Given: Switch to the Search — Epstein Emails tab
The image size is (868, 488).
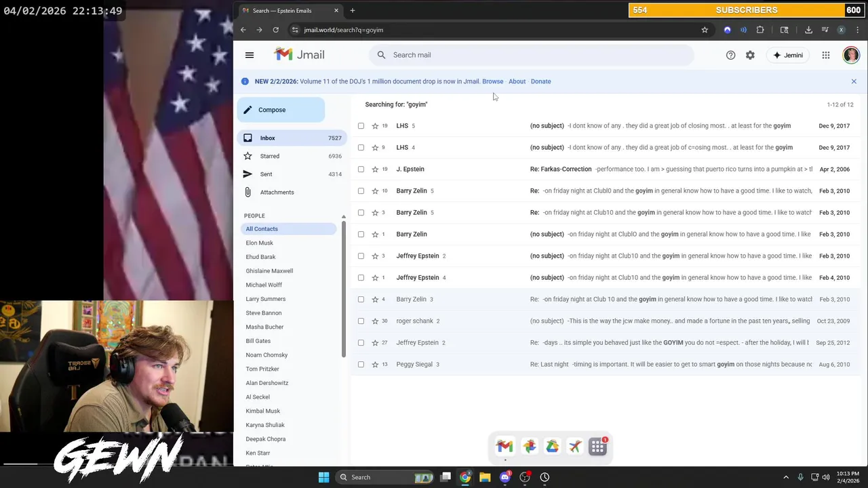Looking at the screenshot, I should pos(290,10).
